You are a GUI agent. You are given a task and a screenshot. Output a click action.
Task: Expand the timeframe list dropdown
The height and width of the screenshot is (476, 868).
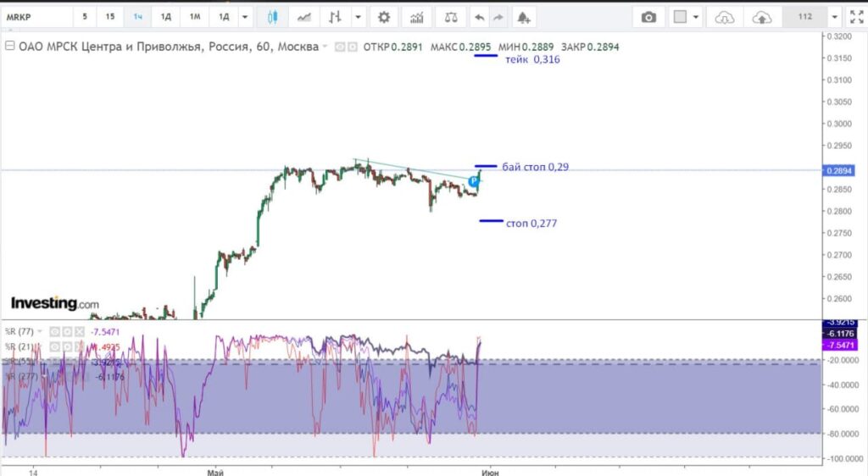245,17
